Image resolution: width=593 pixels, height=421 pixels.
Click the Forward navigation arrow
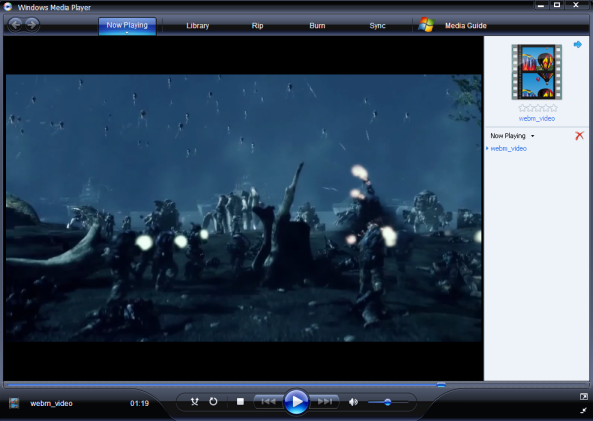pyautogui.click(x=32, y=25)
